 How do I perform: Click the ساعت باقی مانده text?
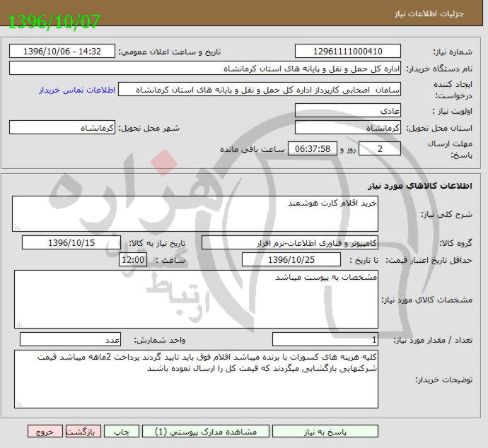coord(252,149)
